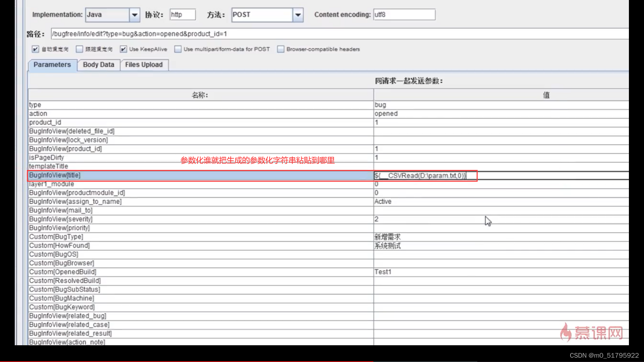
Task: Click the BugInfoView[title] input field
Action: pos(425,176)
